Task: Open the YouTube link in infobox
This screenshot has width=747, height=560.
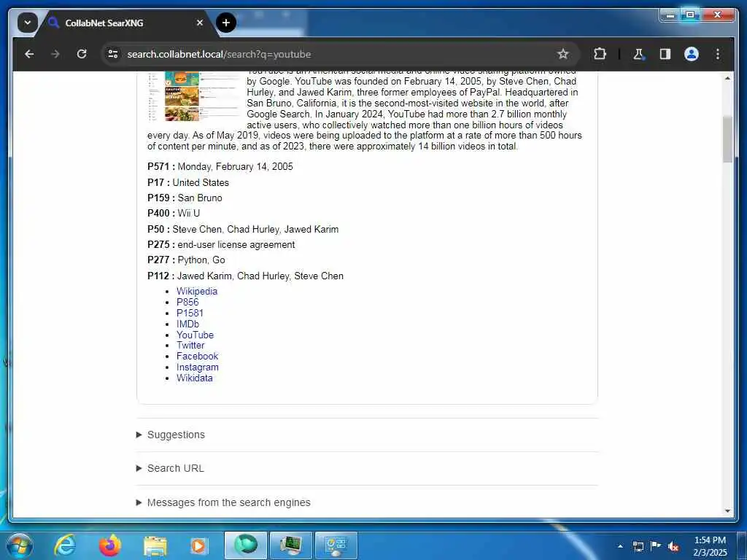Action: [x=195, y=335]
